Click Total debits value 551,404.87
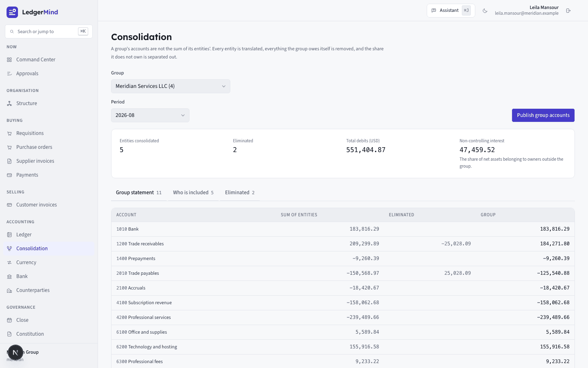 (x=366, y=150)
